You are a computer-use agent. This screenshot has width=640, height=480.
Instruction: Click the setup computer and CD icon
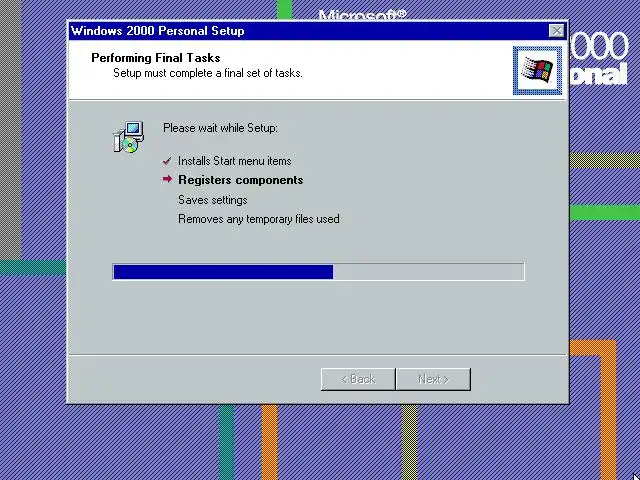[x=129, y=137]
